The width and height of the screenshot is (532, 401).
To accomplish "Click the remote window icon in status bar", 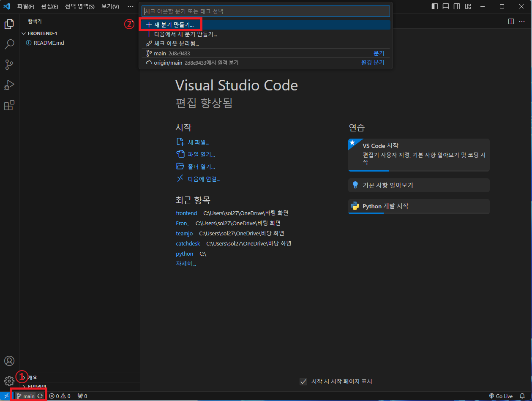I will (6, 396).
